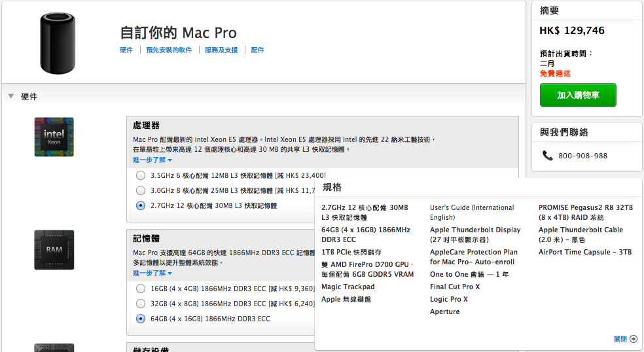644x352 pixels.
Task: Expand 進一步了解 under the processor section
Action: (152, 160)
